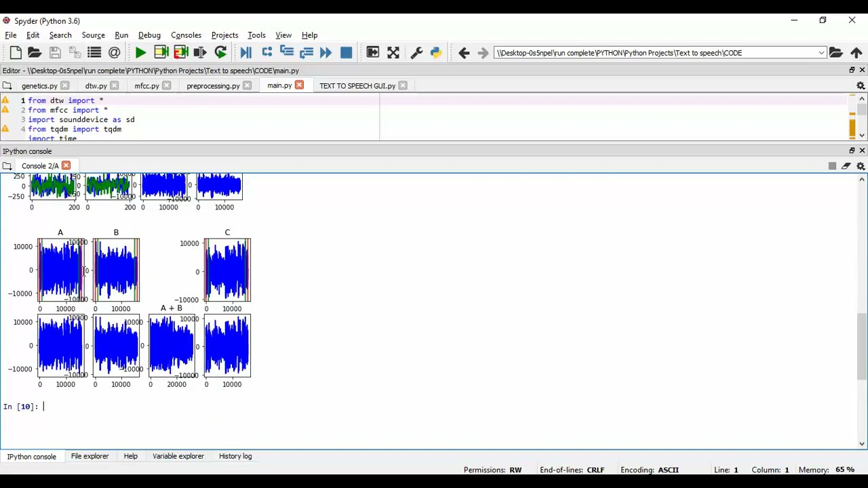868x488 pixels.
Task: Expand working directory path dropdown
Action: coord(821,53)
